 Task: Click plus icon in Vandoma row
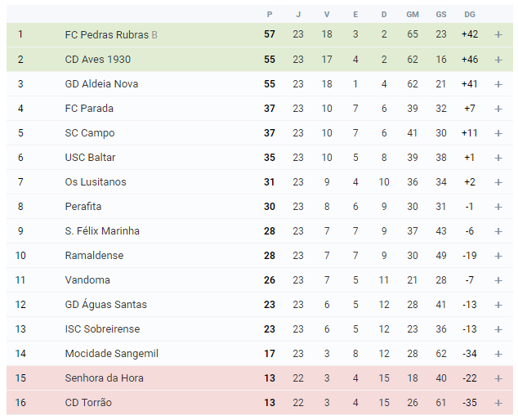coord(498,280)
